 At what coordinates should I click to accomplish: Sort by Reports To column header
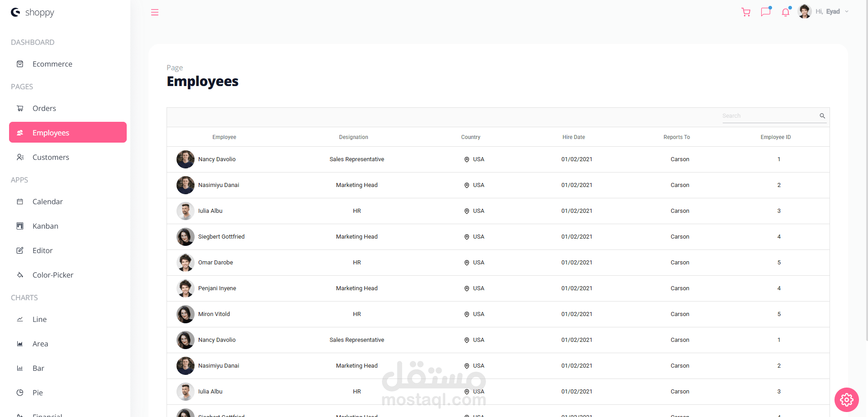pos(677,137)
